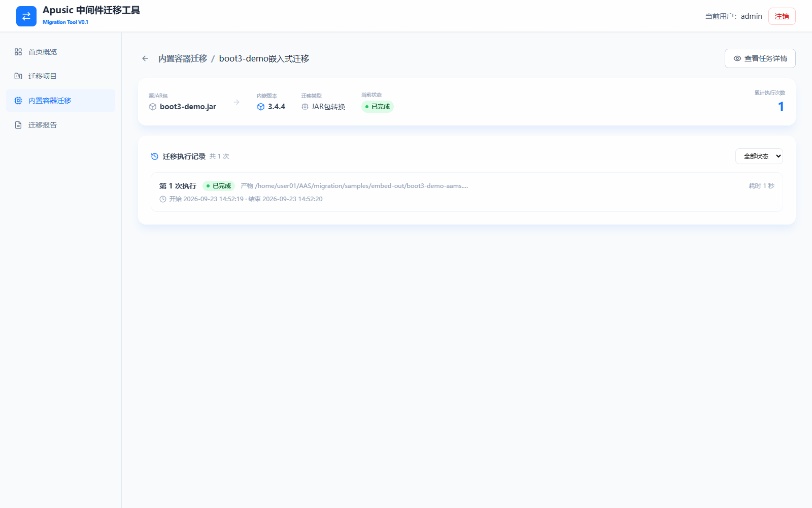Click the boot3-demo嵌入式迁移 breadcrumb title

[264, 58]
